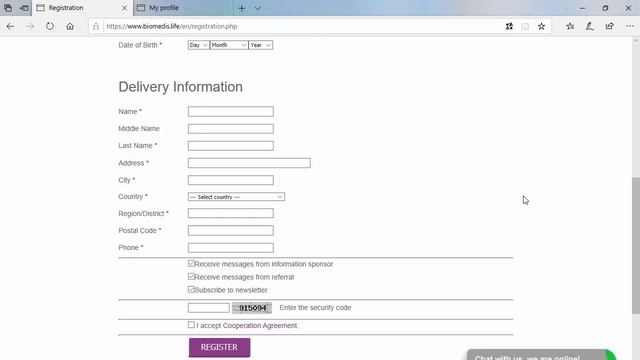Viewport: 640px width, 360px height.
Task: Click the address bar URL
Action: [172, 26]
